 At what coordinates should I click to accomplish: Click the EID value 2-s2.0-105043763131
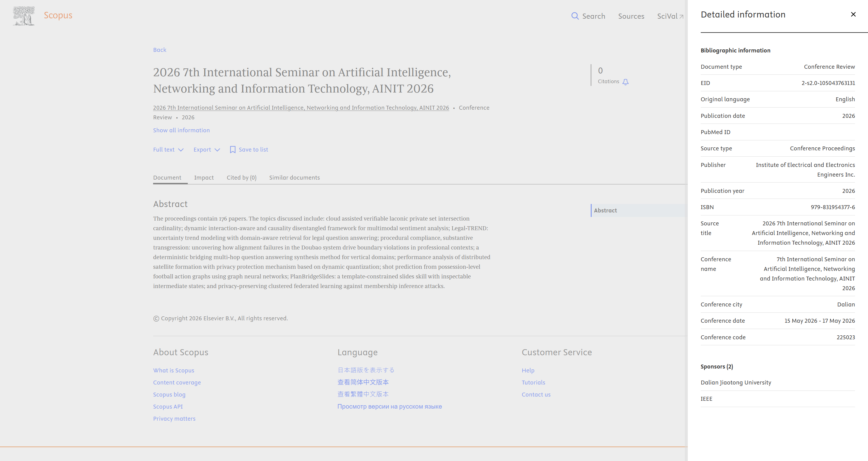point(828,83)
